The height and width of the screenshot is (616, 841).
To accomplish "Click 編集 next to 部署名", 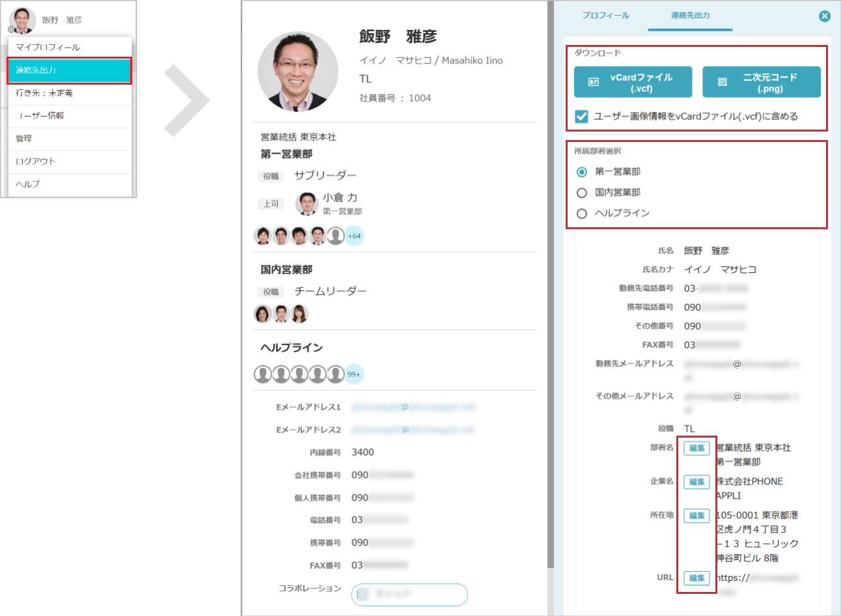I will [696, 448].
